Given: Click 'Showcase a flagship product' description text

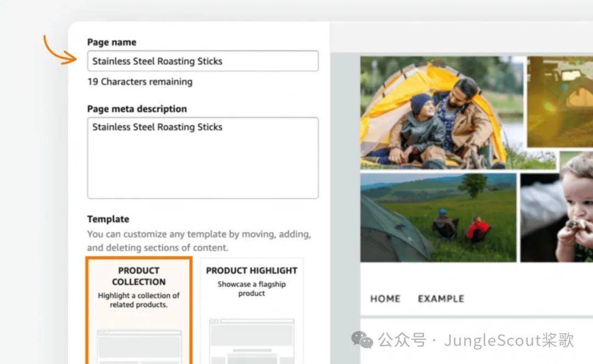Looking at the screenshot, I should point(251,289).
